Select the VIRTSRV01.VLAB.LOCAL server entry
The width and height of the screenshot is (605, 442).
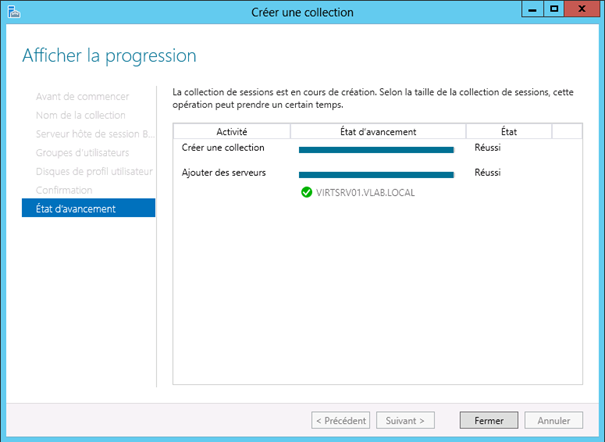[x=365, y=192]
